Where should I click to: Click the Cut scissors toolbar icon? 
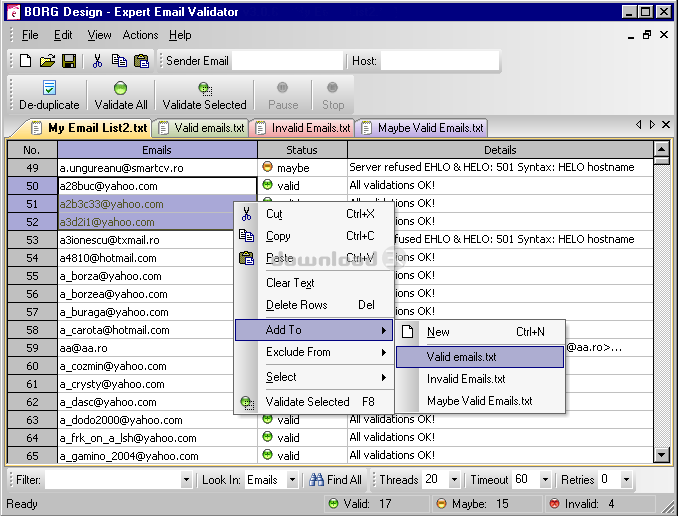[x=97, y=61]
